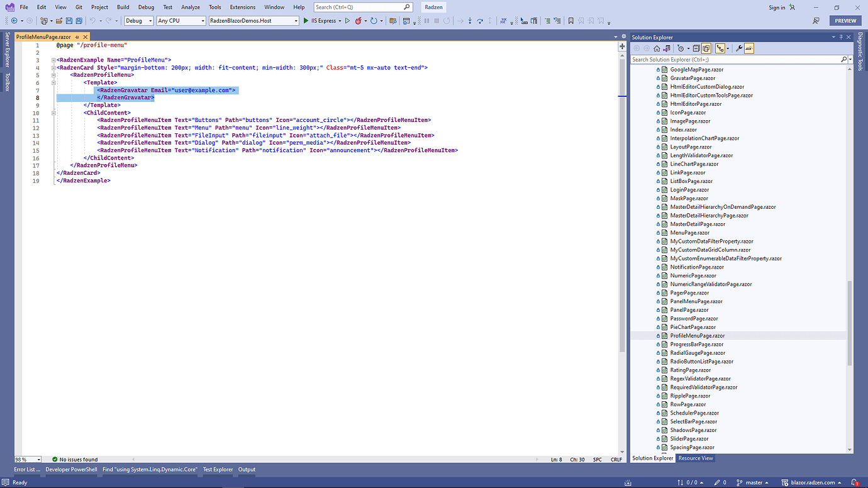The height and width of the screenshot is (488, 868).
Task: Click the Collapse All icon in Solution Explorer
Action: pos(697,48)
